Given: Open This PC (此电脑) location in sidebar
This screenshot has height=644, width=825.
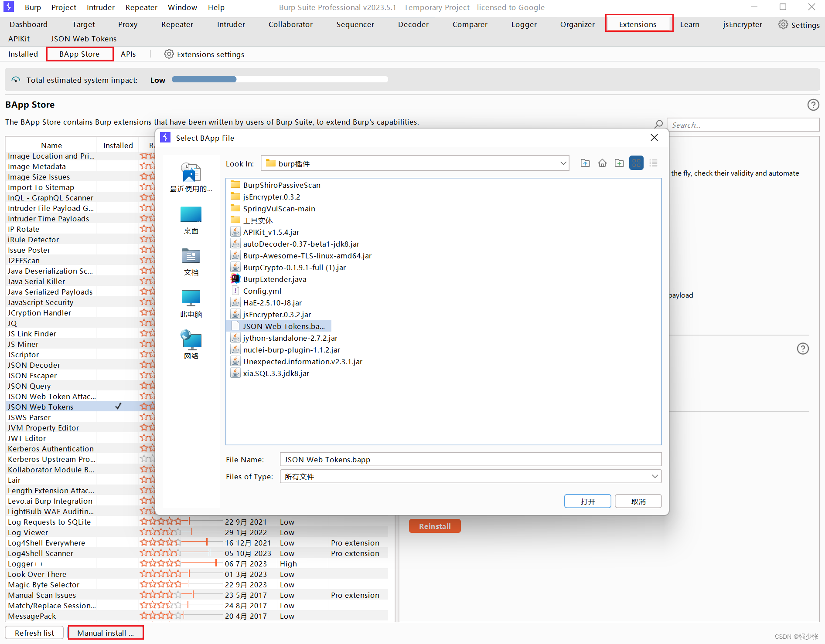Looking at the screenshot, I should click(191, 304).
